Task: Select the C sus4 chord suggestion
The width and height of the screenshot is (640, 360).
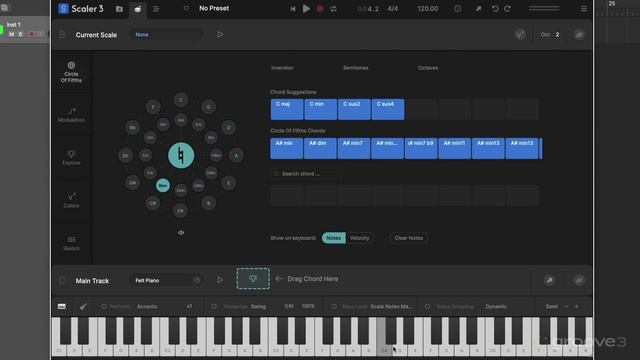Action: [x=388, y=109]
